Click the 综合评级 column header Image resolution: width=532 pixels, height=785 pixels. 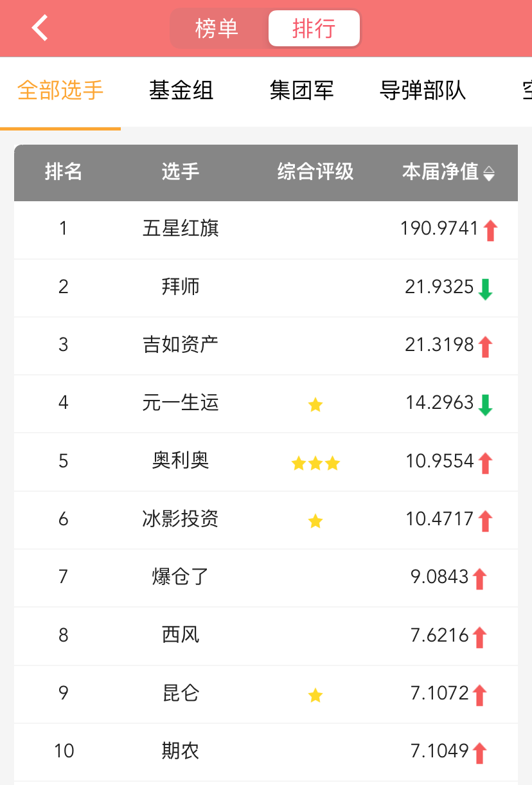coord(315,172)
